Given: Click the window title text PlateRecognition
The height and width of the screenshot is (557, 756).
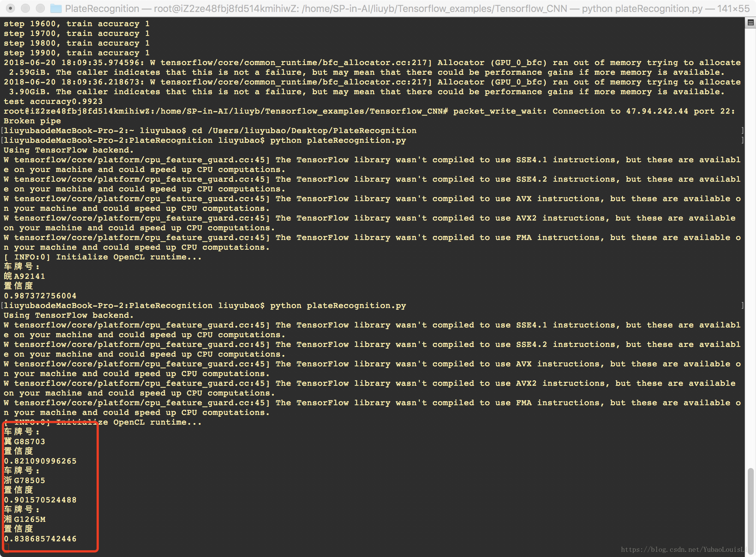Looking at the screenshot, I should 102,8.
